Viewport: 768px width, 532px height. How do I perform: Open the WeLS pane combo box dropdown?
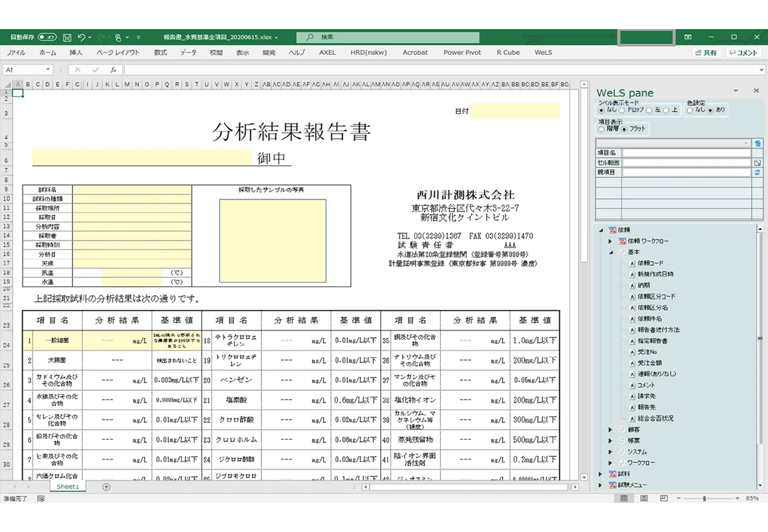coord(746,143)
